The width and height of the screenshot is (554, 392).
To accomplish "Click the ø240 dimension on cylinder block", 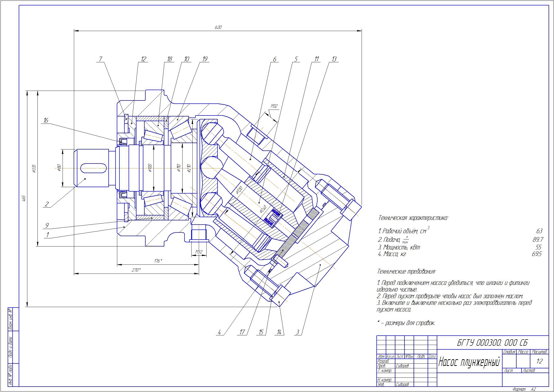I will (263, 209).
